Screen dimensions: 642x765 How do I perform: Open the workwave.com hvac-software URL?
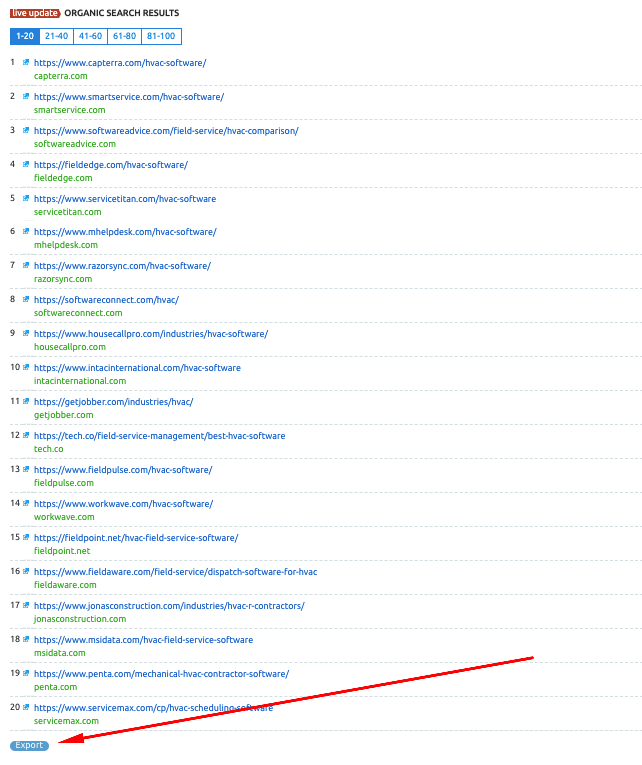[123, 504]
